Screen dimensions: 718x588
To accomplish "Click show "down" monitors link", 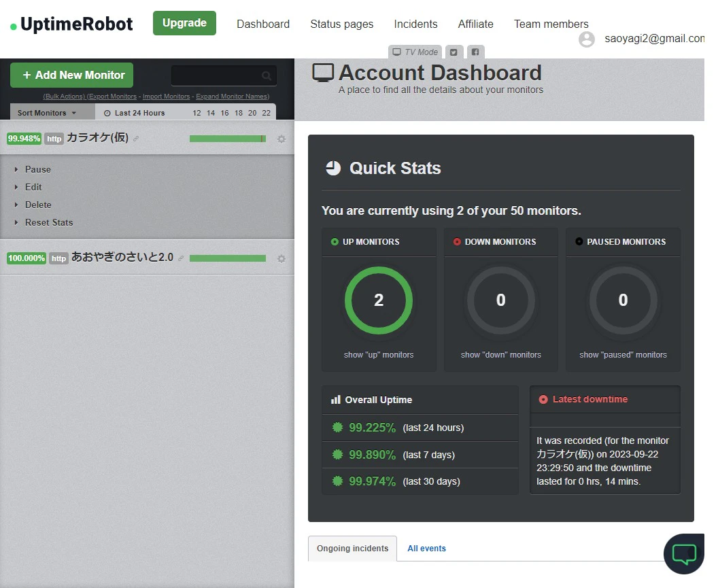I will pyautogui.click(x=501, y=354).
